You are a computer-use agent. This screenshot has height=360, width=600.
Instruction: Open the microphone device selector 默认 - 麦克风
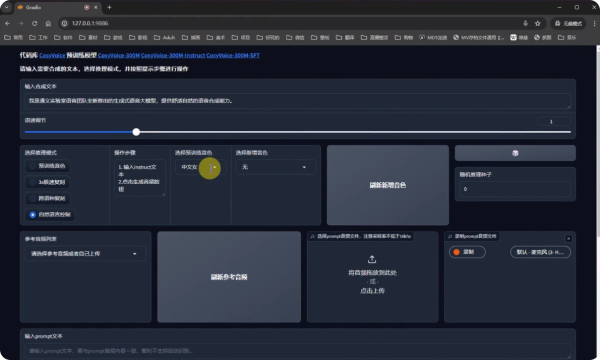tap(540, 252)
